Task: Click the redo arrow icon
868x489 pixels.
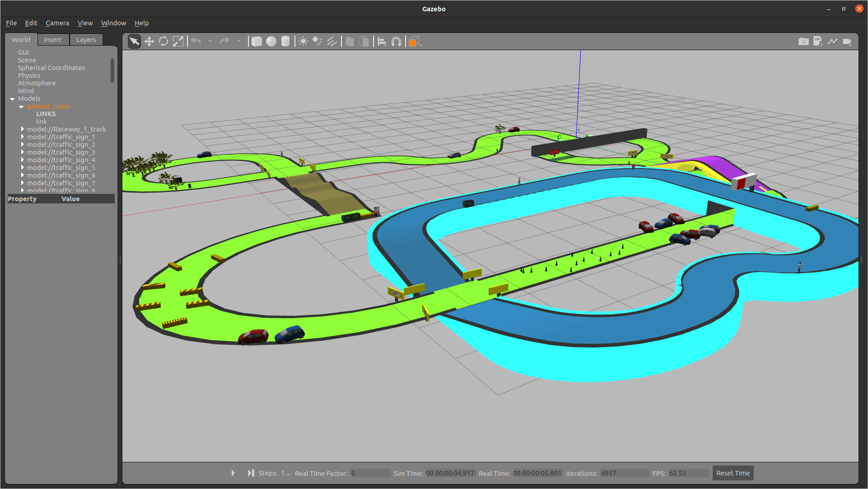Action: 224,42
